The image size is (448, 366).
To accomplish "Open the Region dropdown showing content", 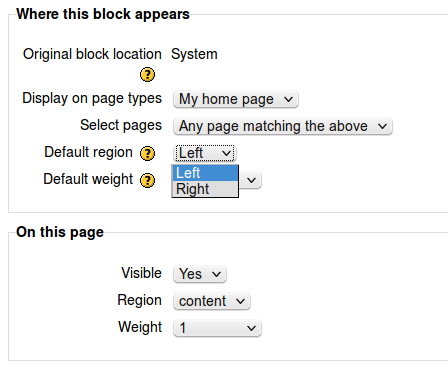I will pyautogui.click(x=212, y=301).
